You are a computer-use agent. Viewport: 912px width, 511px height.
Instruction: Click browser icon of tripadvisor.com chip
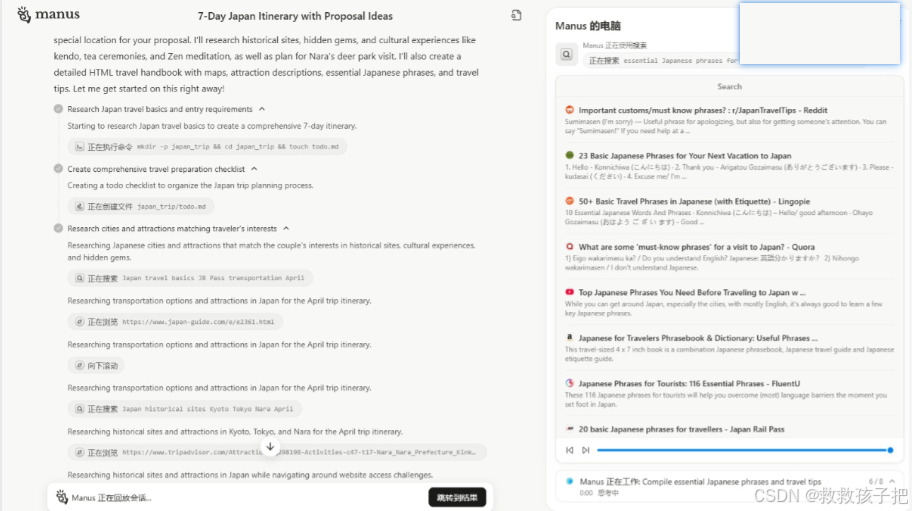click(80, 452)
